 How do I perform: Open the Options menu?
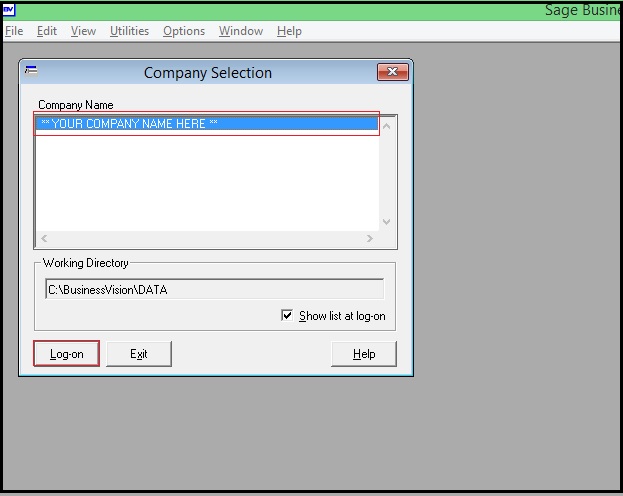(x=184, y=31)
